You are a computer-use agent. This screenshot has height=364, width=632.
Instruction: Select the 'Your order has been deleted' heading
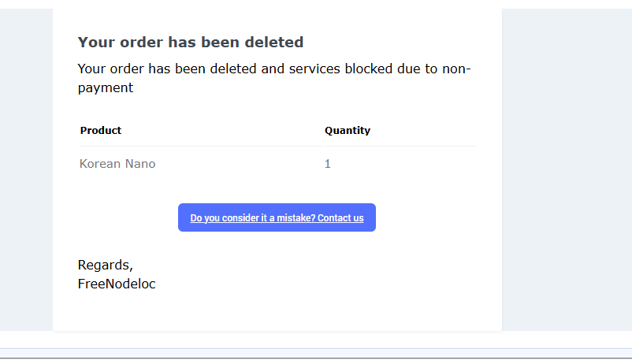click(x=191, y=42)
